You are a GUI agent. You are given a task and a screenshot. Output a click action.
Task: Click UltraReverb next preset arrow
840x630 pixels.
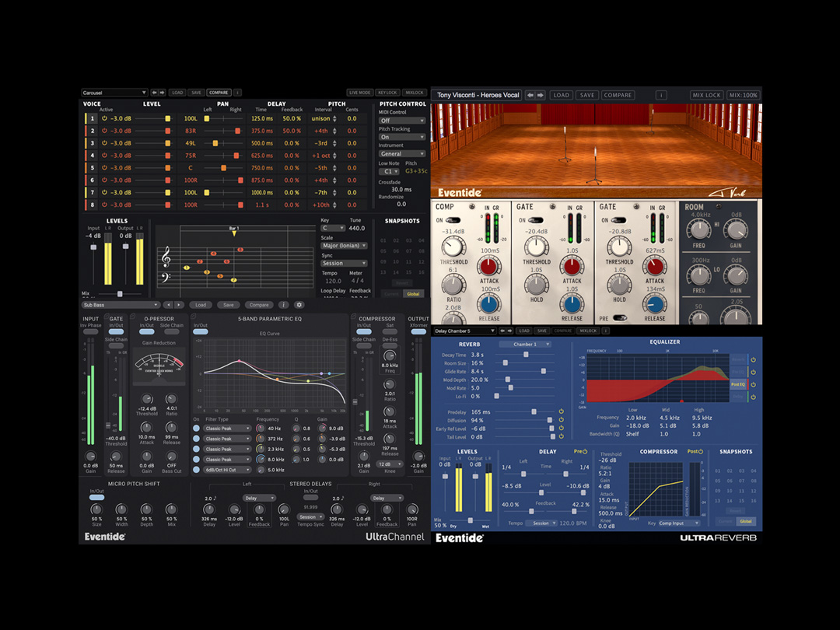510,331
